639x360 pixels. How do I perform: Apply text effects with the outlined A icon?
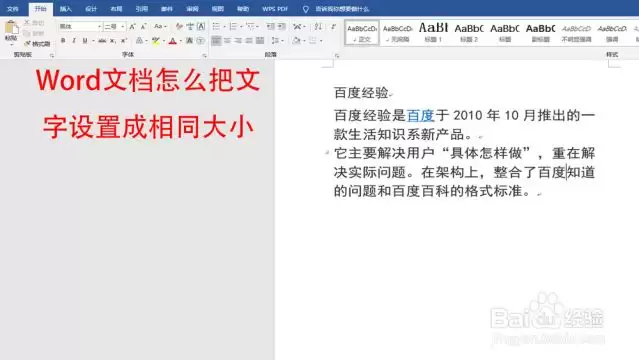coord(139,40)
